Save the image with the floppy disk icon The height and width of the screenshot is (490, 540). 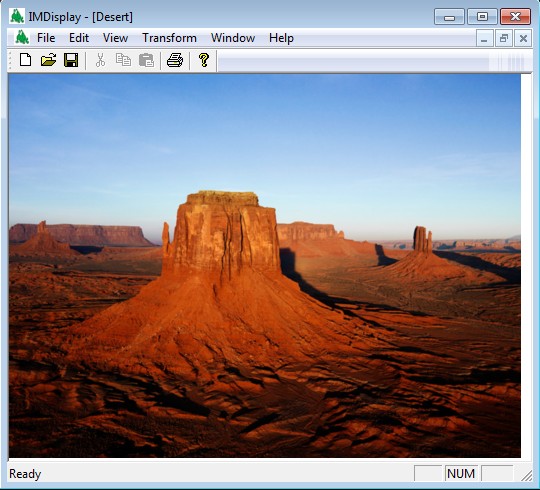click(x=71, y=60)
